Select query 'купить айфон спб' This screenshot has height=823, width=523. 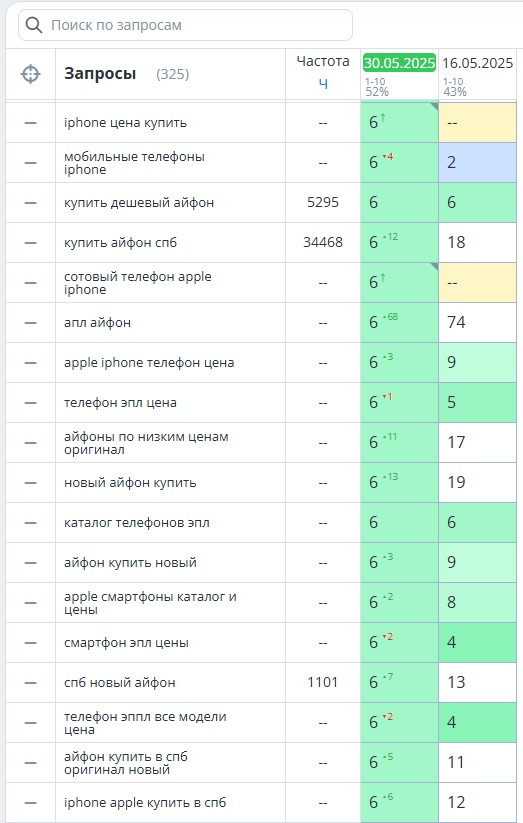pos(120,242)
